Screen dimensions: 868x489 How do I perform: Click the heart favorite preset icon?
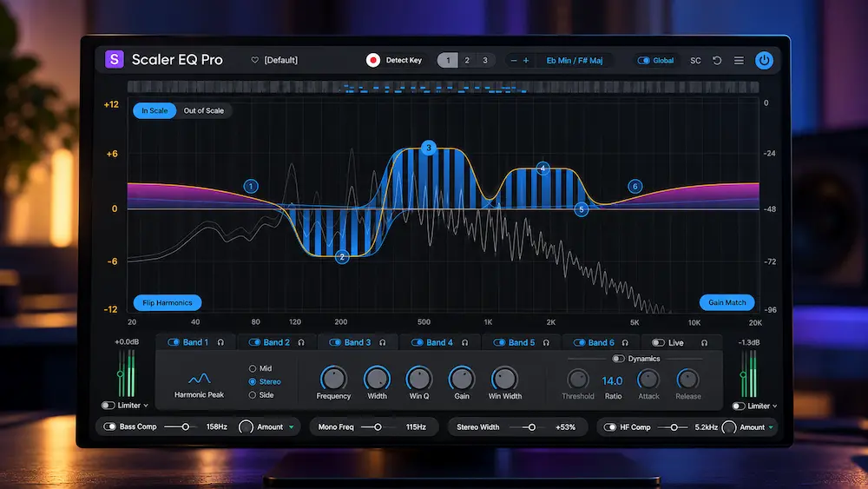point(254,60)
